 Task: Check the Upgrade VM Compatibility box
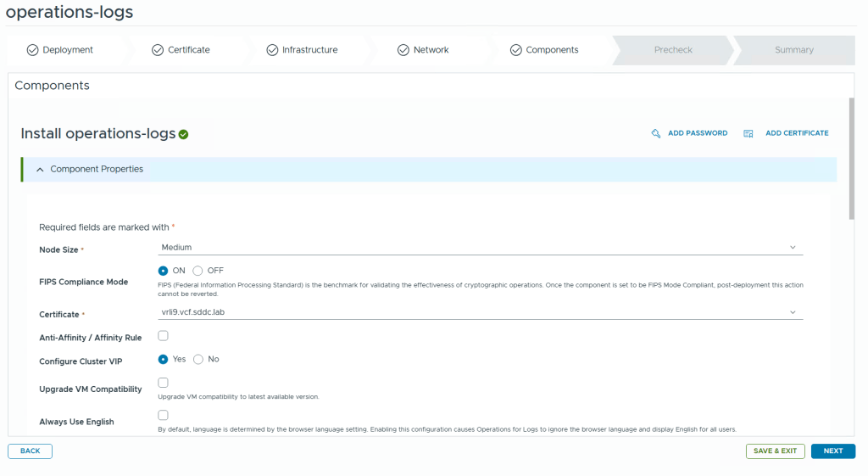(163, 383)
